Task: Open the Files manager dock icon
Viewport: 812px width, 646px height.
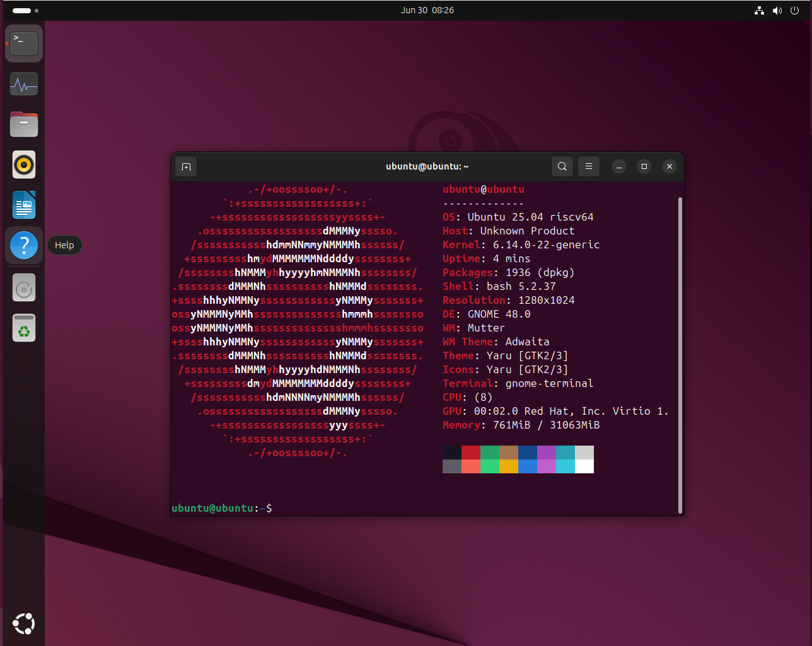Action: tap(24, 124)
